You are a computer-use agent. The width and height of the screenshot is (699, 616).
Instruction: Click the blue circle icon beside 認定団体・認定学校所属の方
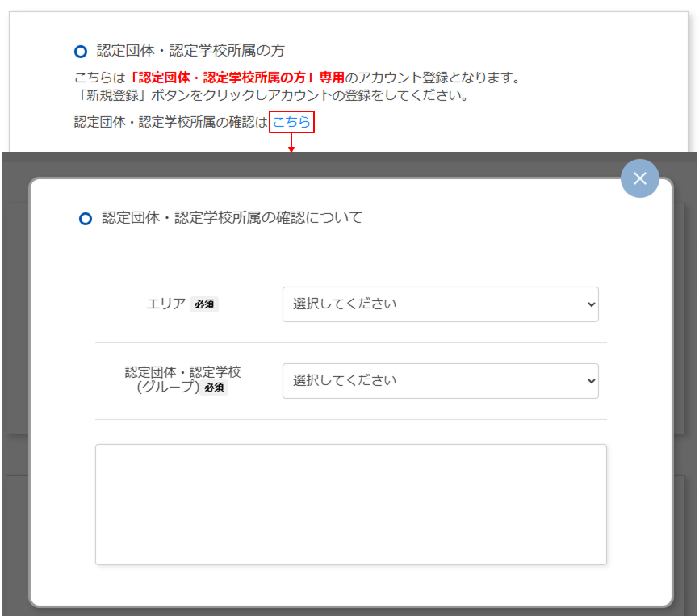[80, 52]
